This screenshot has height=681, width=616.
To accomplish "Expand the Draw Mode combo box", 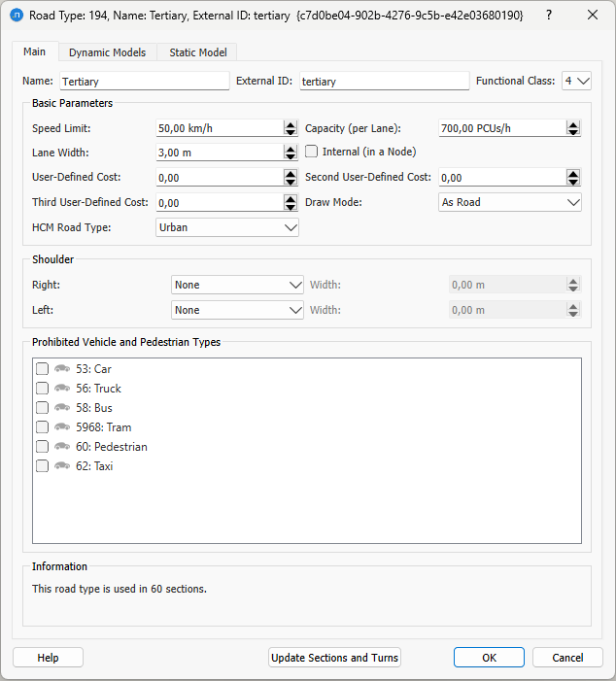I will point(509,202).
